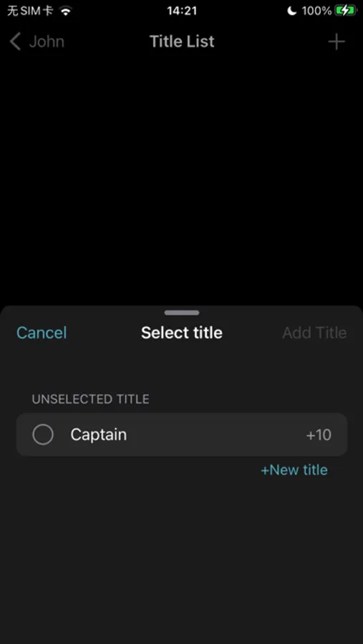Image resolution: width=363 pixels, height=644 pixels.
Task: Tap the Select title sheet heading
Action: pyautogui.click(x=182, y=333)
